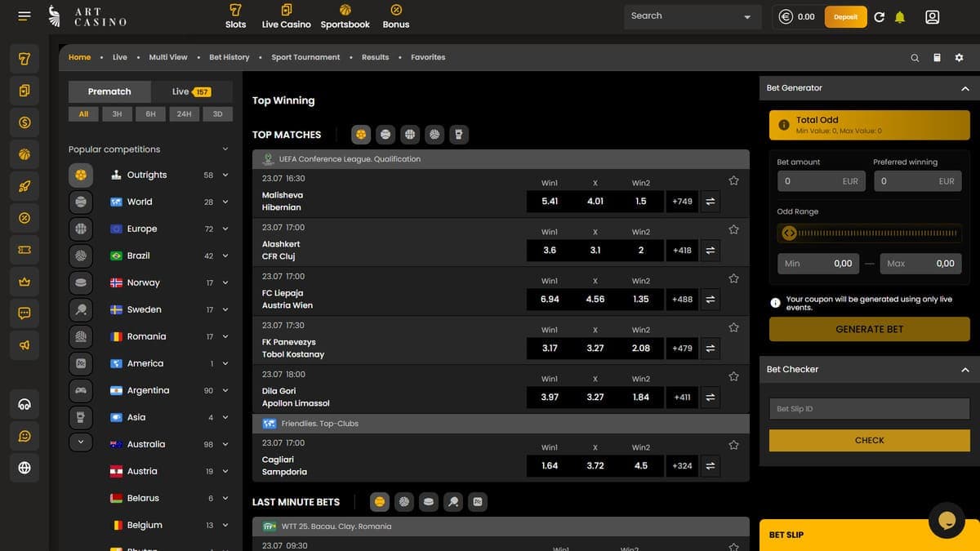Open the rocket icon in left sidebar
This screenshot has width=980, height=551.
click(x=24, y=186)
